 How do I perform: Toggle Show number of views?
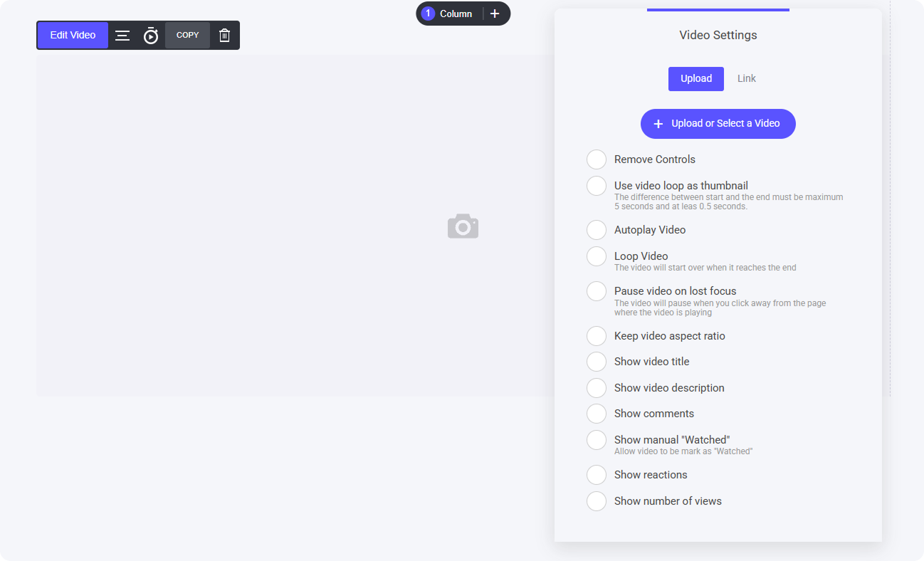point(597,501)
